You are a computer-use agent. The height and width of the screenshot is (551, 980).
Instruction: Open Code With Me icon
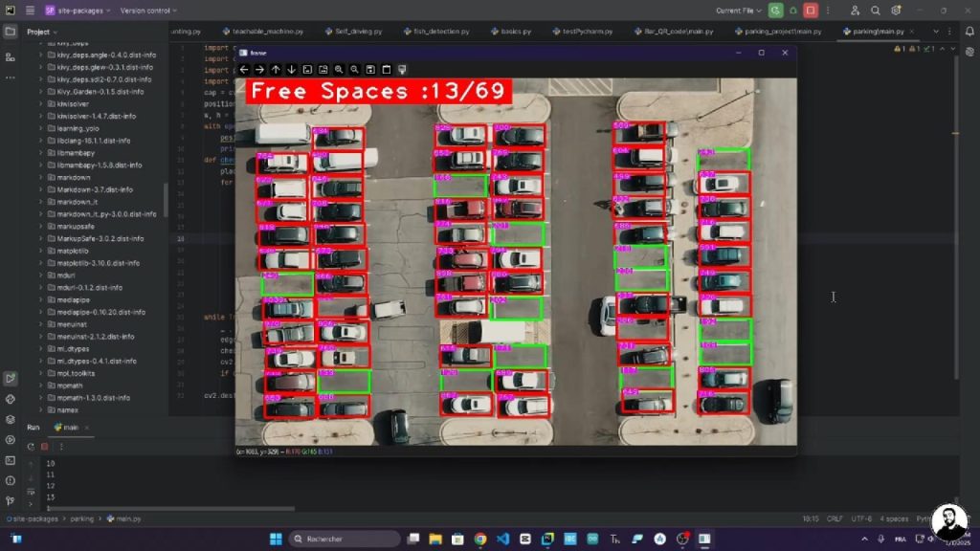pyautogui.click(x=855, y=11)
